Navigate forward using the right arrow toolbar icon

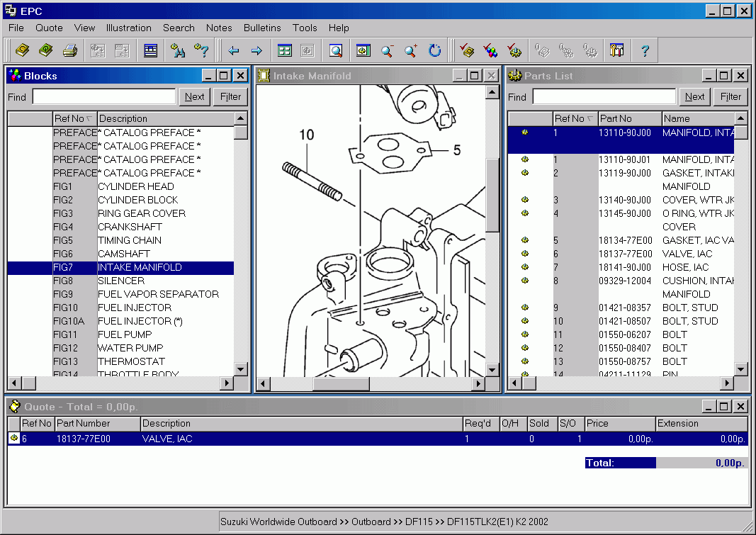(x=256, y=50)
